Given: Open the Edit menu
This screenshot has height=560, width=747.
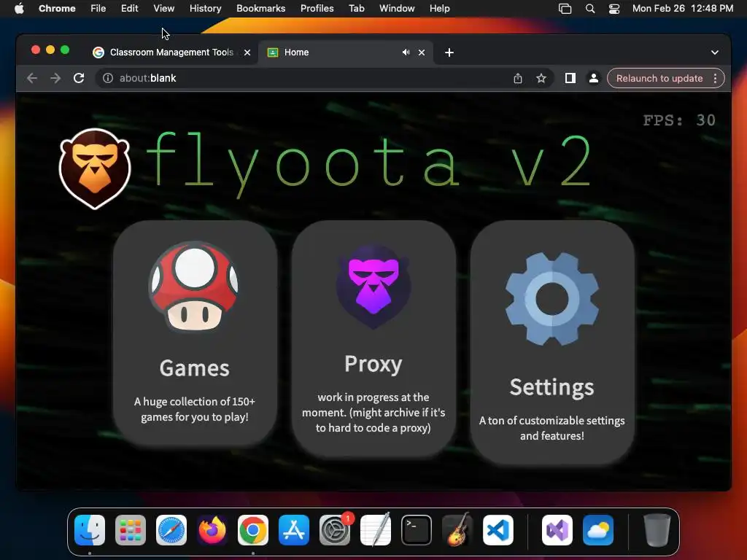Looking at the screenshot, I should coord(130,9).
